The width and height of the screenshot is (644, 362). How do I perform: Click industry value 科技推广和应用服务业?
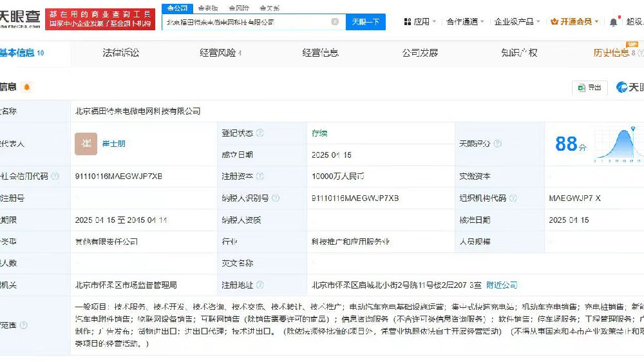[x=350, y=242]
